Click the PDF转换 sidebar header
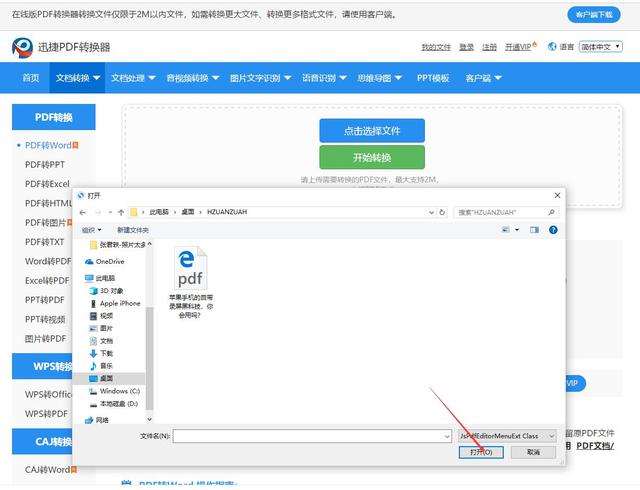Screen dimensions: 640x490 coord(53,117)
